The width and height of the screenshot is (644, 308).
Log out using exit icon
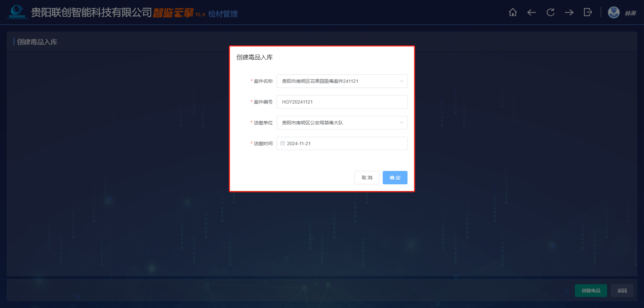pyautogui.click(x=588, y=12)
